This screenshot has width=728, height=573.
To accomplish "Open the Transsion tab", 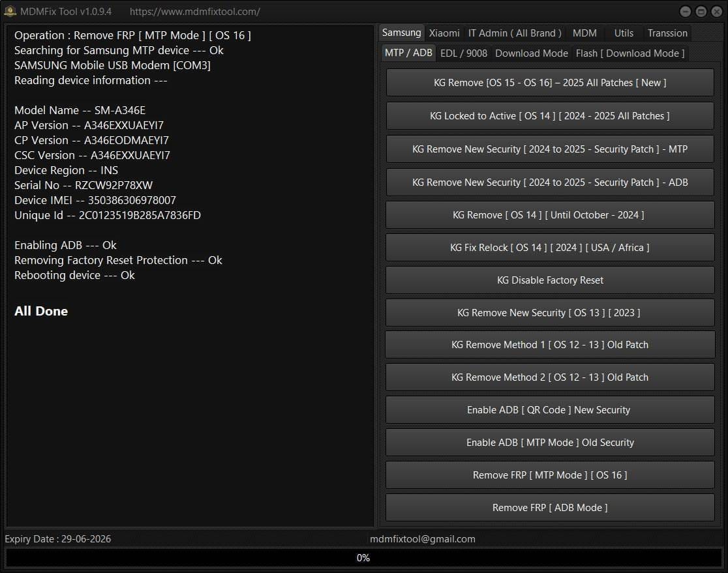I will pos(667,33).
